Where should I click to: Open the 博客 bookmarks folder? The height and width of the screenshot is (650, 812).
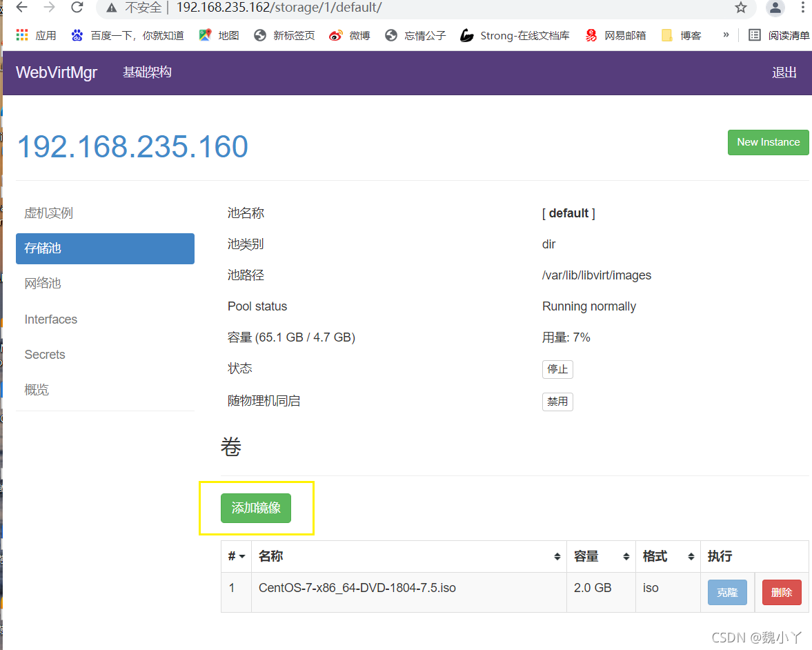(682, 35)
